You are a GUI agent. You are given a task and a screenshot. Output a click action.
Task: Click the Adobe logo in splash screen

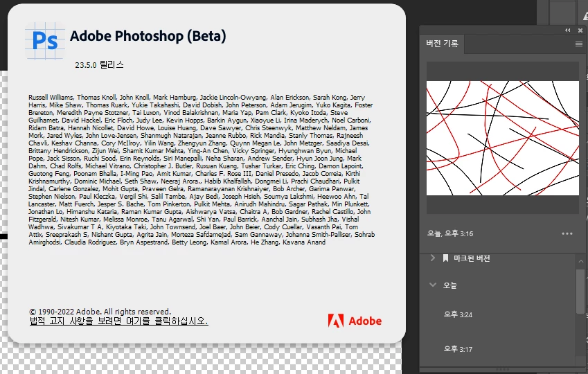[x=355, y=321]
